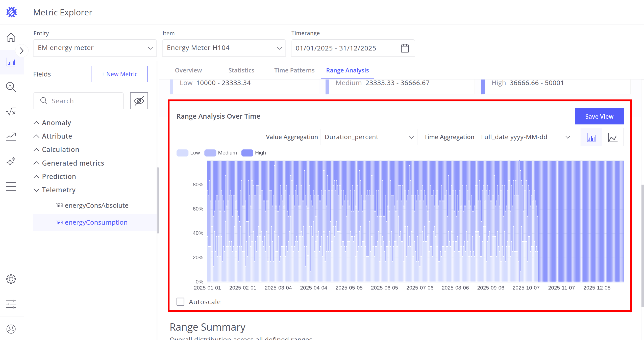Expand the Anomaly field group
Viewport: 644px width, 340px height.
click(x=56, y=123)
